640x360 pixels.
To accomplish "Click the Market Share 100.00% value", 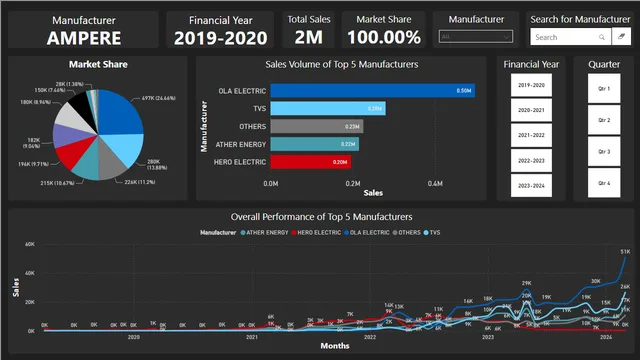I will (x=384, y=38).
